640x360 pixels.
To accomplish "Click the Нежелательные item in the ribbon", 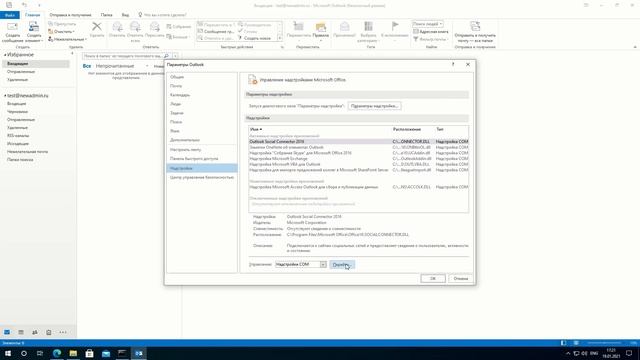I will [67, 39].
